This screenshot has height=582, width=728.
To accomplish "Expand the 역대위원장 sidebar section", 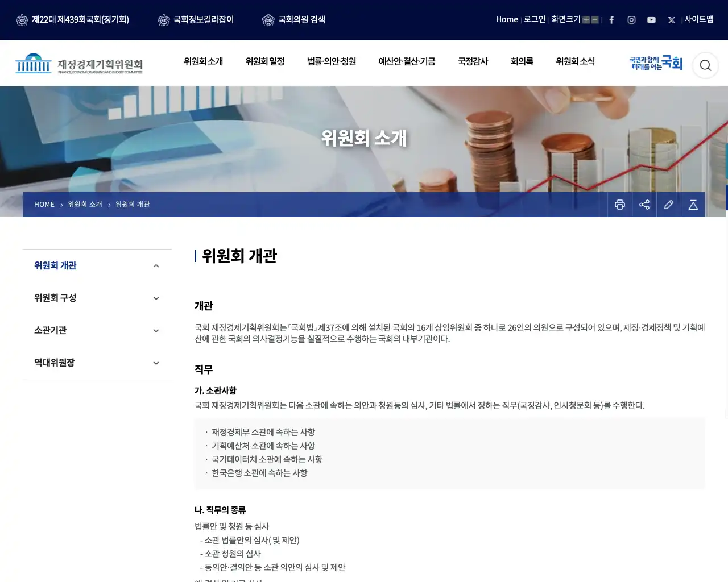I will (x=156, y=363).
